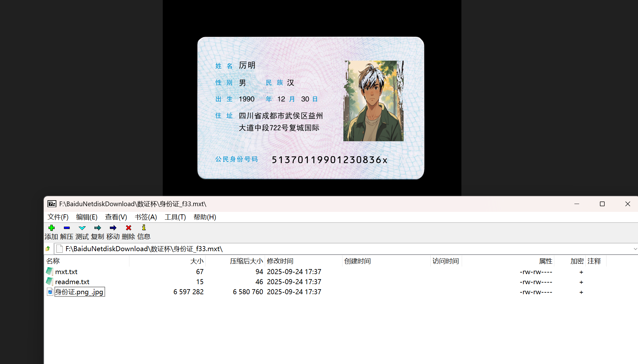This screenshot has width=638, height=364.
Task: Click the 7z app icon in title bar
Action: tap(52, 204)
